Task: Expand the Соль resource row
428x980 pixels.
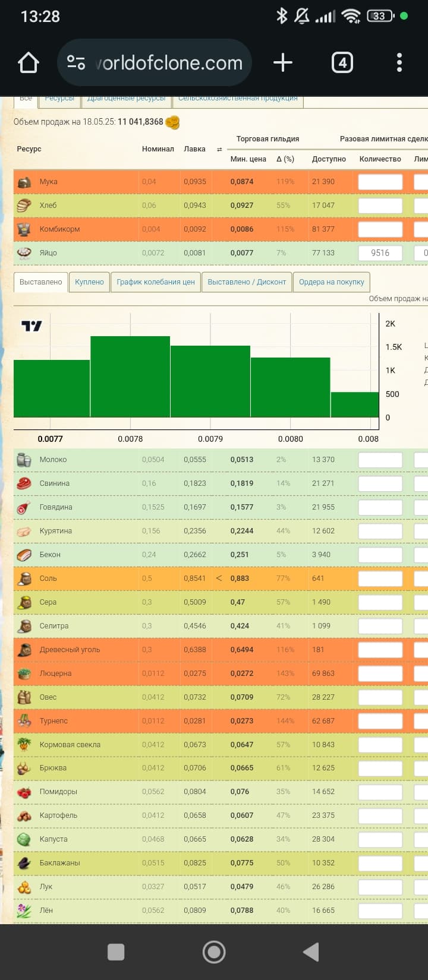Action: pyautogui.click(x=48, y=578)
